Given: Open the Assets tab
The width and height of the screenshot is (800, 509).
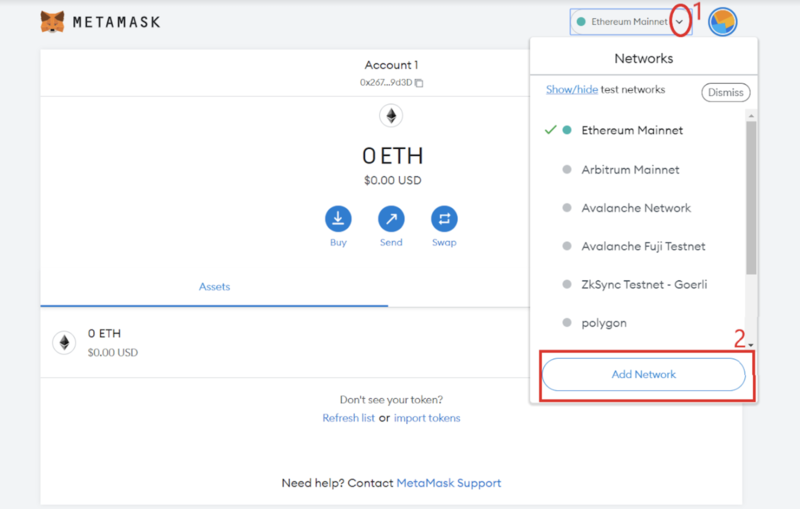Looking at the screenshot, I should coord(214,287).
